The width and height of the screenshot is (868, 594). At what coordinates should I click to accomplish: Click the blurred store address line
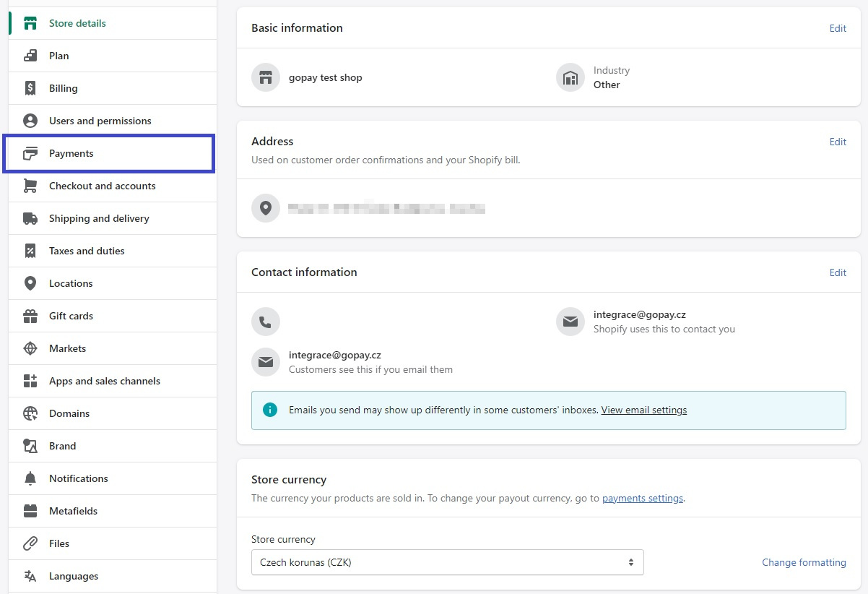pyautogui.click(x=386, y=209)
